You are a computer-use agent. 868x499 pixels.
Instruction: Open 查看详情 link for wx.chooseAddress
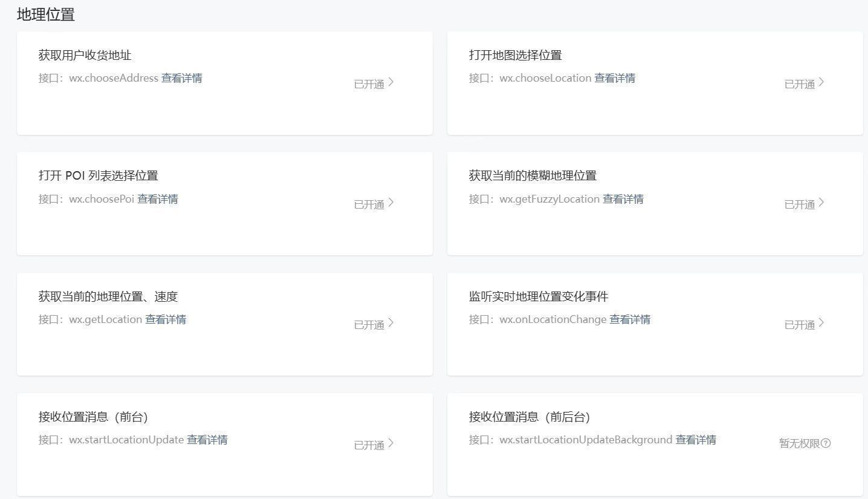tap(182, 78)
